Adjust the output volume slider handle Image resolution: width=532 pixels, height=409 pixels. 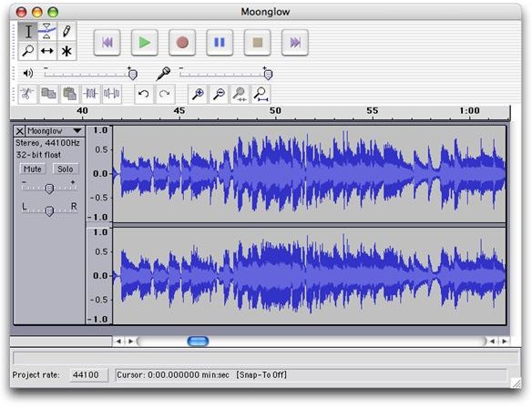click(x=133, y=75)
